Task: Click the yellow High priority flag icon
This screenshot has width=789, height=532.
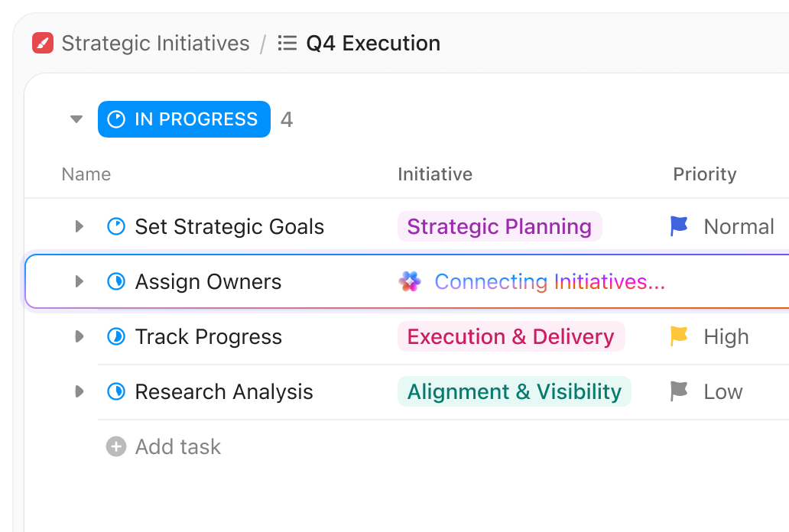Action: tap(678, 336)
